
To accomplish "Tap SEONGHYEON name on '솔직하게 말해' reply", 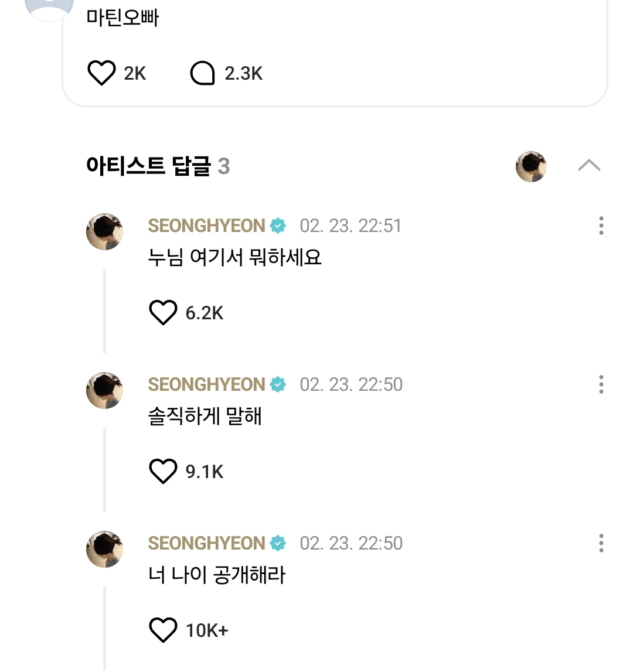I will tap(206, 385).
